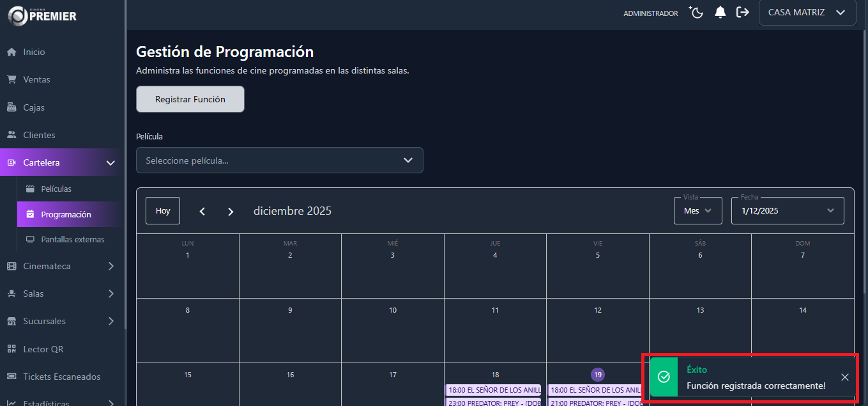Dismiss the Éxito success notification
Screen dimensions: 868x406
[x=845, y=377]
